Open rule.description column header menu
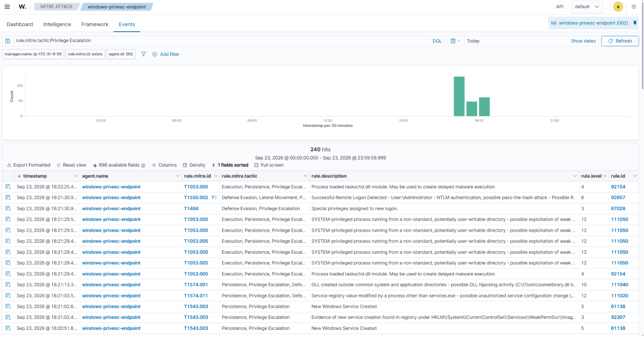Screen dimensions: 644x337 (575, 176)
